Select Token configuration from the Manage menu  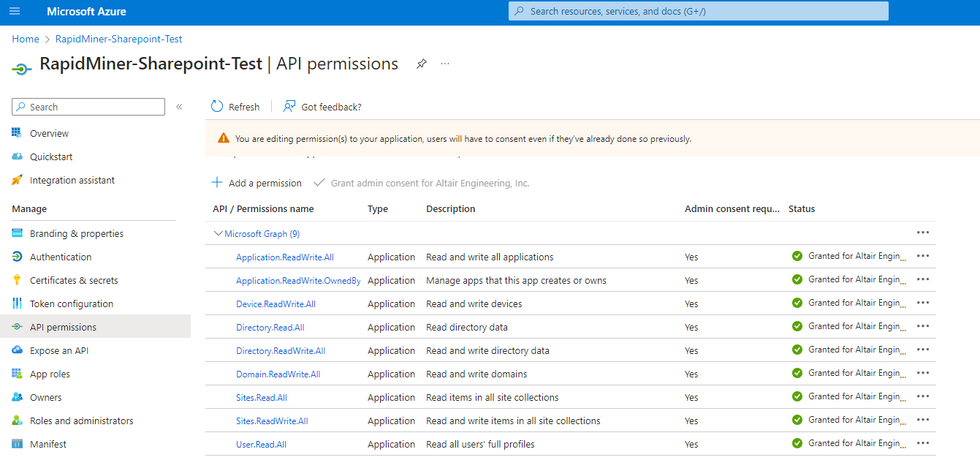coord(71,303)
